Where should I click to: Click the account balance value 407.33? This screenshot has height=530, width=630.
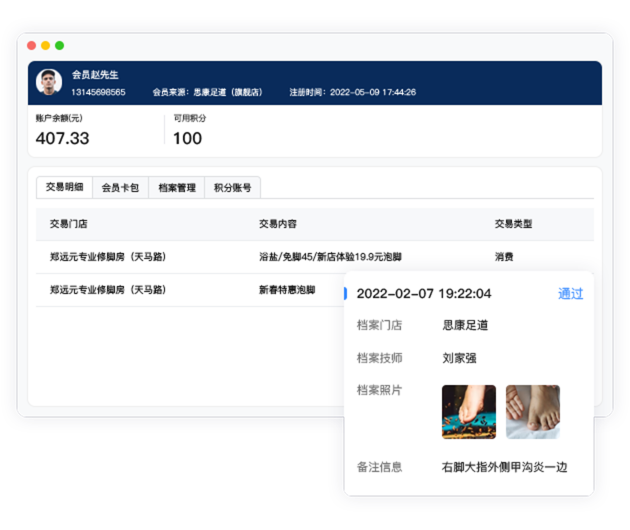click(63, 139)
